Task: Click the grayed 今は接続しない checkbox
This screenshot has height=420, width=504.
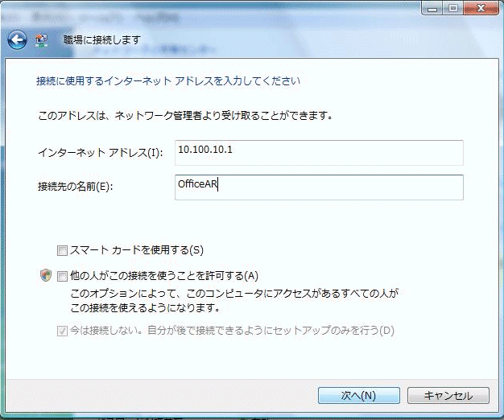Action: [62, 331]
